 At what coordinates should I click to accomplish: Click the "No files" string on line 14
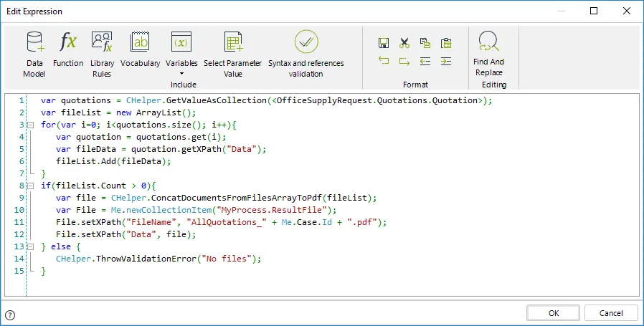pyautogui.click(x=227, y=259)
